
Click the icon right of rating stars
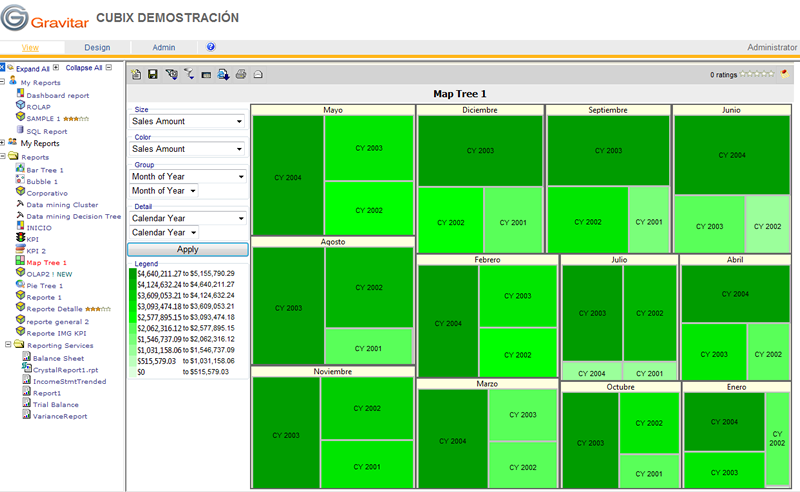785,75
